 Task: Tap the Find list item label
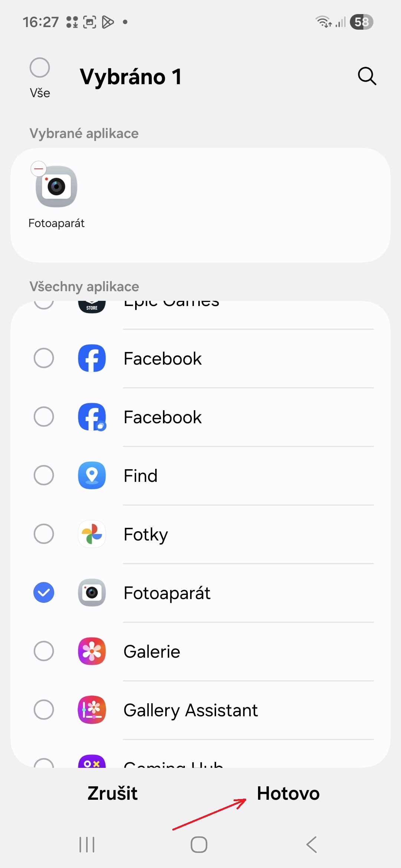coord(140,476)
